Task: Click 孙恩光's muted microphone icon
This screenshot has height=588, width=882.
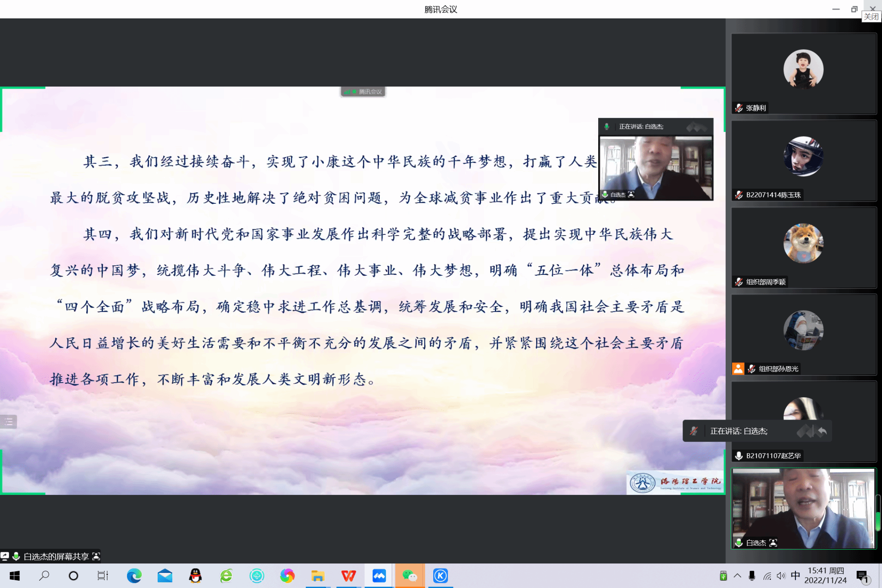Action: [752, 369]
